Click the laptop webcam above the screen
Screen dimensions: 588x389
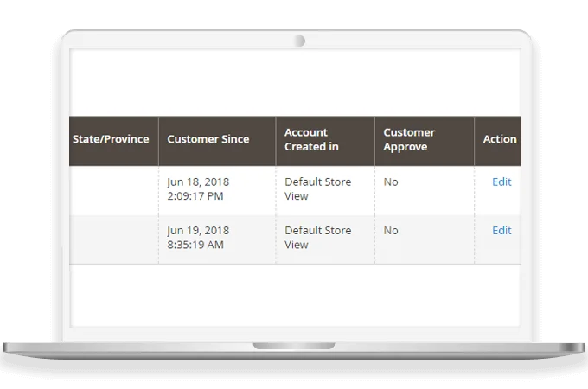[299, 41]
